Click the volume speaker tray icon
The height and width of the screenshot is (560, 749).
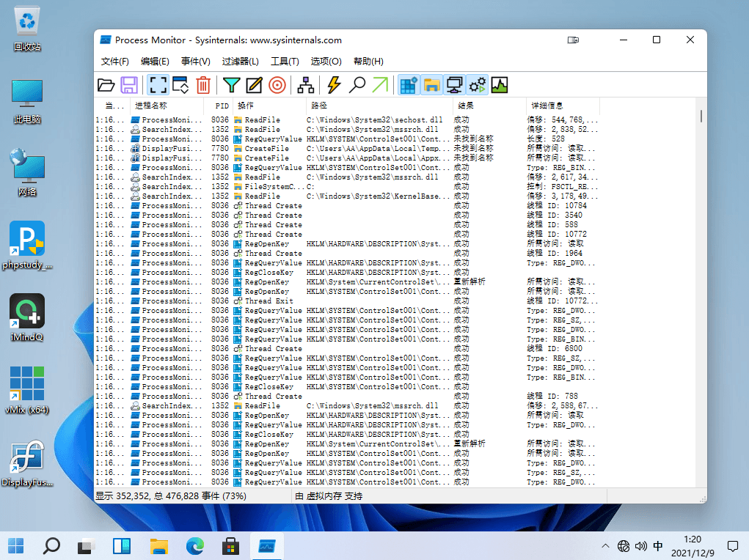[x=641, y=545]
